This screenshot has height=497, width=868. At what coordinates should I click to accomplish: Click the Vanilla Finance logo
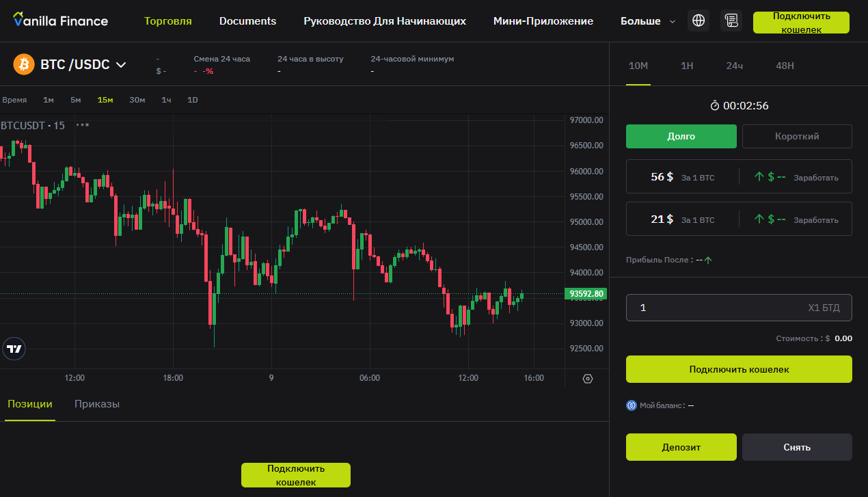coord(60,21)
